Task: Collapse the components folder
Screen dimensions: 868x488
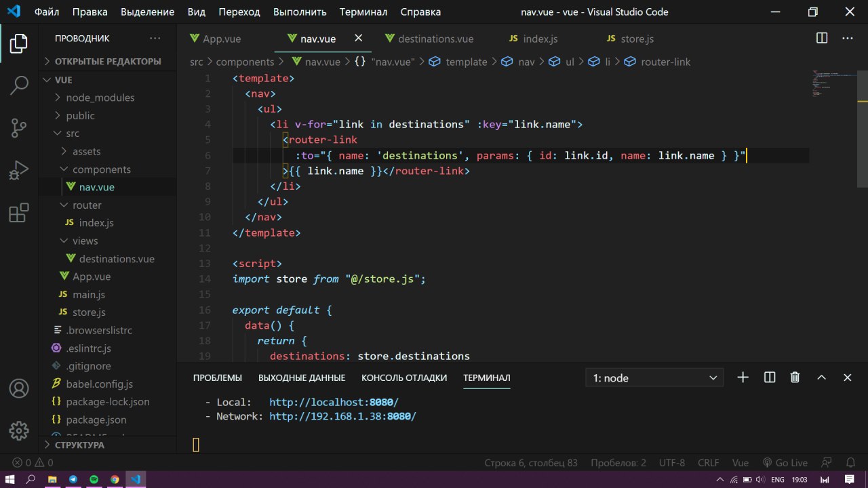Action: pos(101,169)
